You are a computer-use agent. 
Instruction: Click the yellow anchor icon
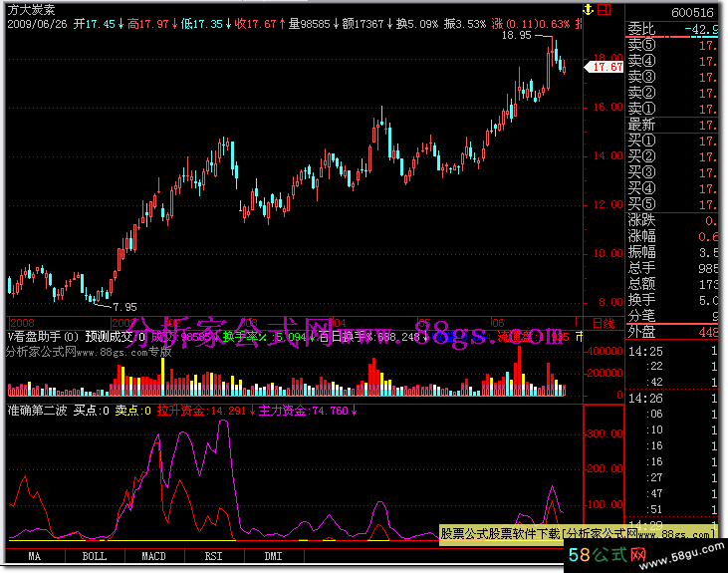[x=589, y=9]
